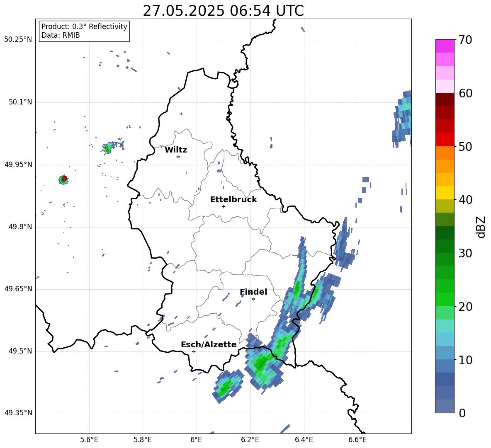
Task: Click the Wiltz cross marker
Action: point(178,157)
